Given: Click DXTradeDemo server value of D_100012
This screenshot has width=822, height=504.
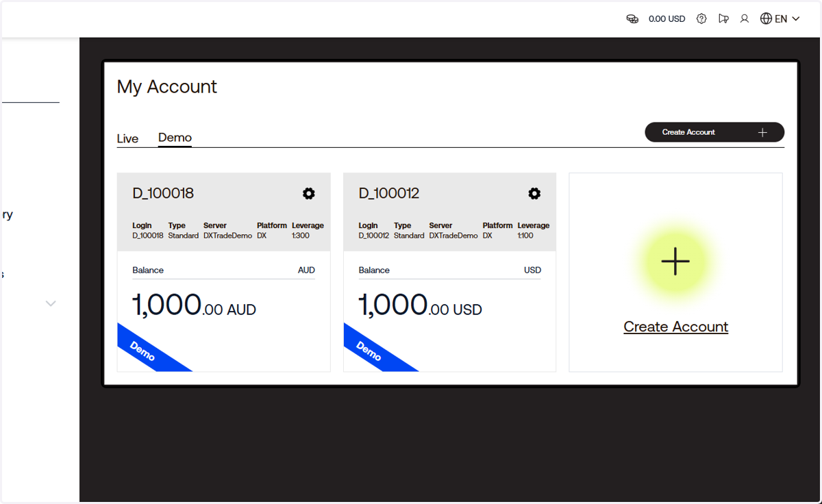Looking at the screenshot, I should pos(453,236).
